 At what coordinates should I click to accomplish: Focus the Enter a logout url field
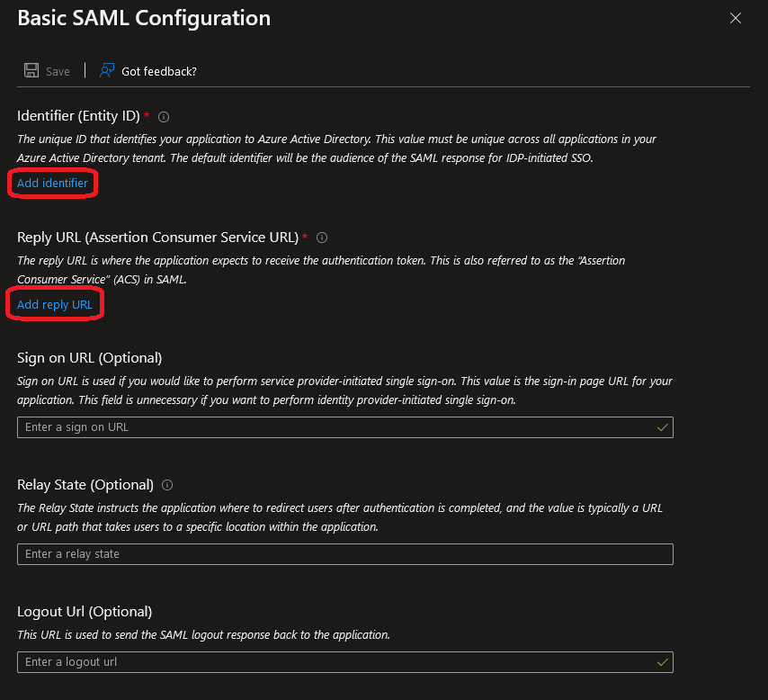click(x=333, y=662)
